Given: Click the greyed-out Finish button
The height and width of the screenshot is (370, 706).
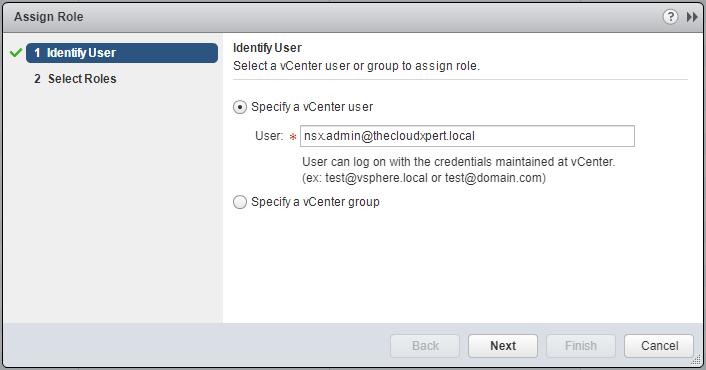Looking at the screenshot, I should click(x=581, y=346).
